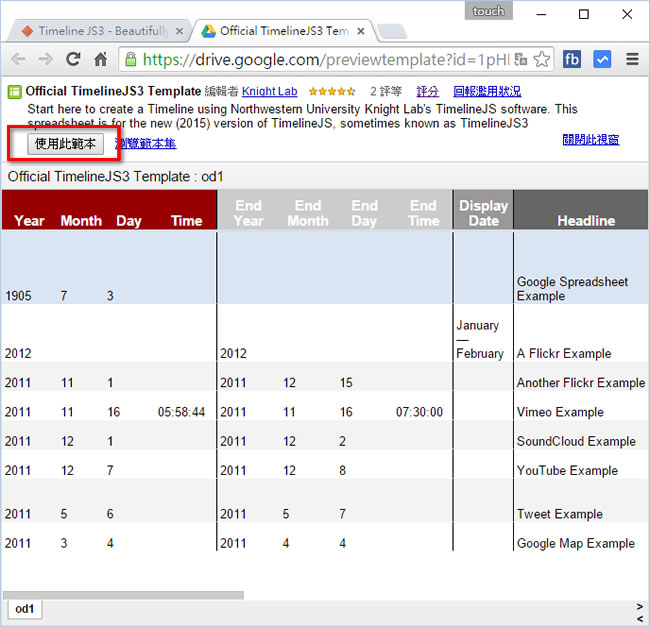Select the 1905 year cell
Screen dimensions: 650x627
pos(18,296)
